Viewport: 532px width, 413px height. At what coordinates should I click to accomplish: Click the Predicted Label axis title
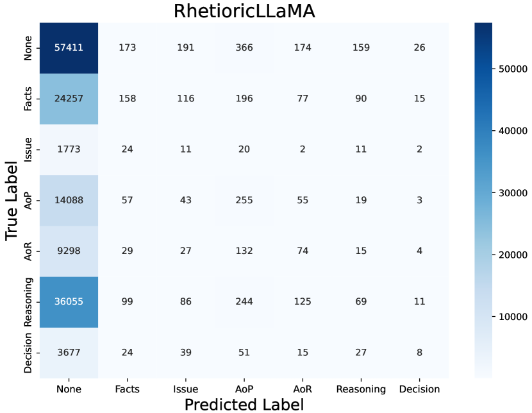pos(244,404)
